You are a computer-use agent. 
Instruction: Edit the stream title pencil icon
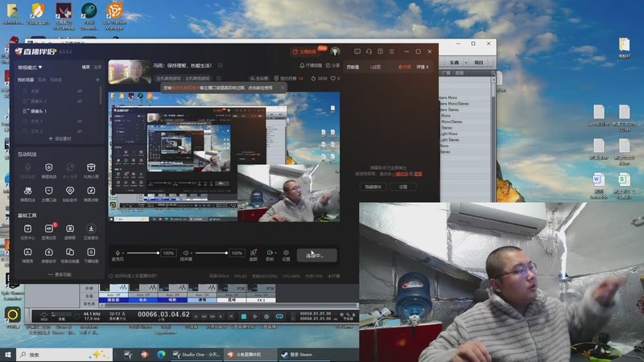(221, 65)
